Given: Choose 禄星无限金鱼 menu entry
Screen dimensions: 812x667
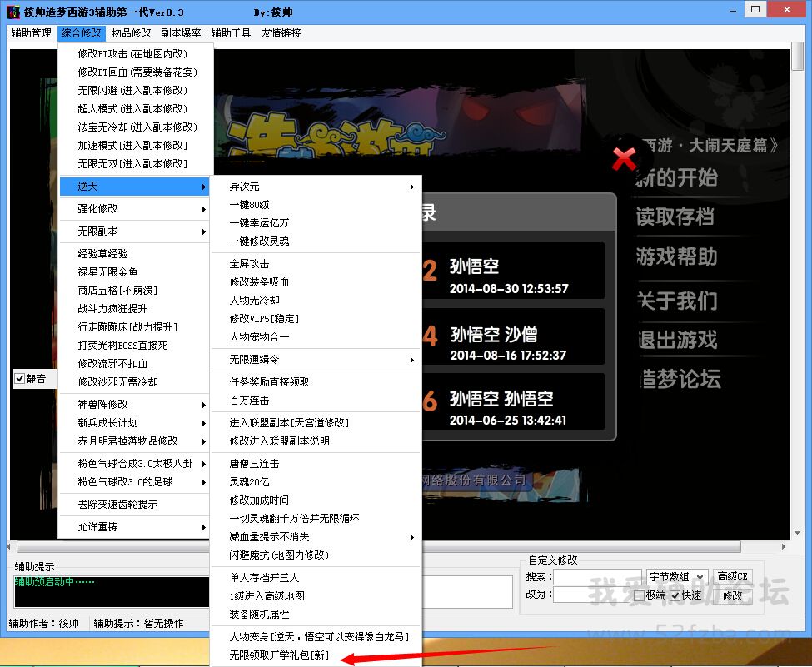Looking at the screenshot, I should pyautogui.click(x=134, y=272).
